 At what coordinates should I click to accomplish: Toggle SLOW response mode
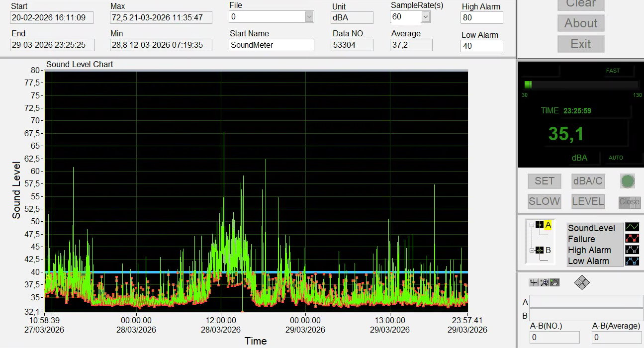(x=544, y=201)
